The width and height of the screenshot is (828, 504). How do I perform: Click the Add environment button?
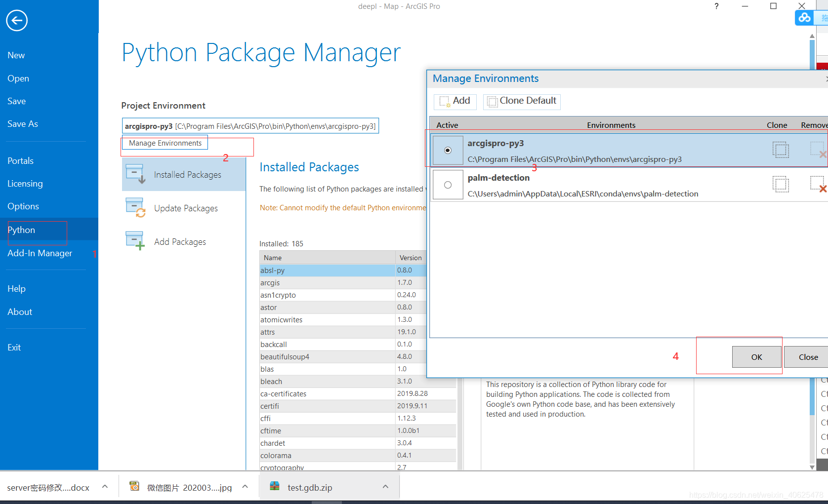pyautogui.click(x=455, y=101)
